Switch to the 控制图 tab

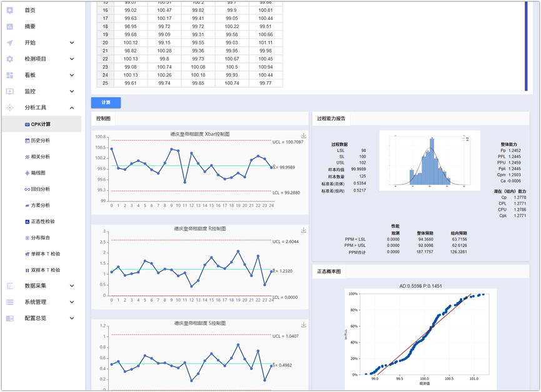pos(103,118)
